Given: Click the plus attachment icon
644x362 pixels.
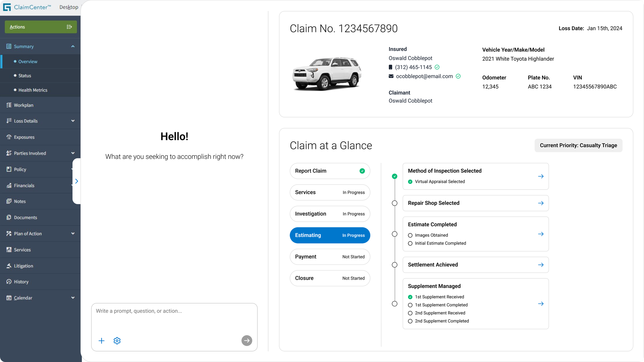Looking at the screenshot, I should [101, 341].
